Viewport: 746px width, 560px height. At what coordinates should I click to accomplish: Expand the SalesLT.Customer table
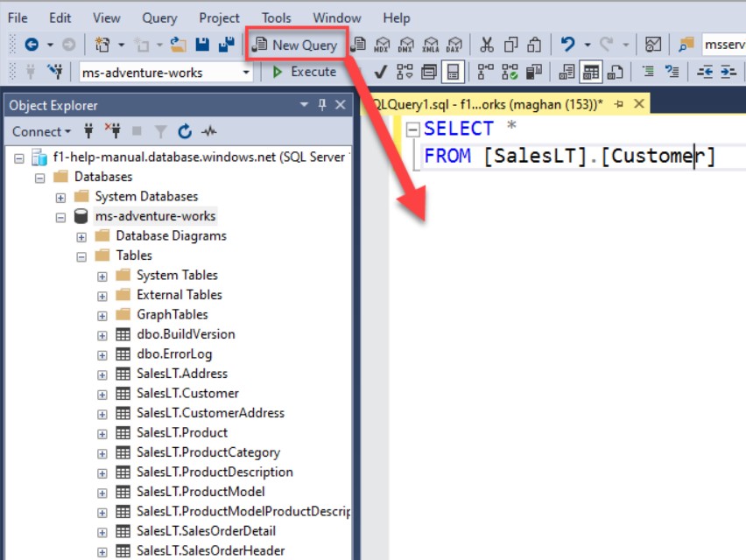click(x=102, y=394)
